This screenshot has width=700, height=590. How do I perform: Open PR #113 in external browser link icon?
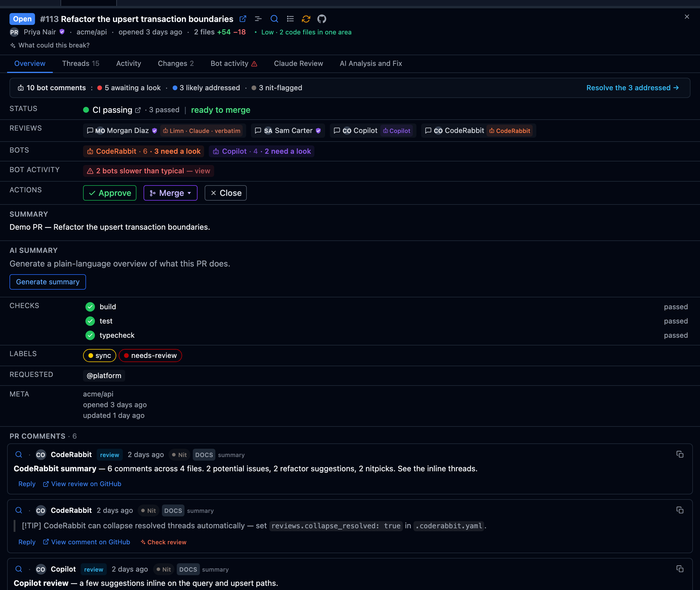pyautogui.click(x=243, y=19)
